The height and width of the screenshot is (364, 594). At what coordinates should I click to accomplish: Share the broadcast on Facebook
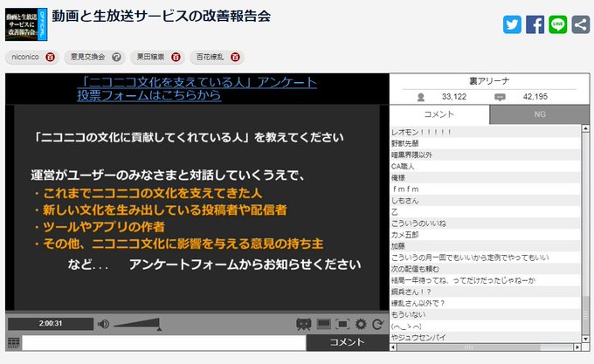tap(535, 24)
